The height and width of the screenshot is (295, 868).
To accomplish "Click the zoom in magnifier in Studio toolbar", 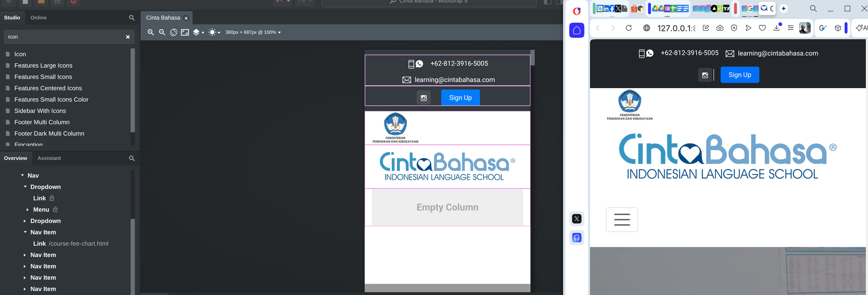I will click(x=151, y=33).
